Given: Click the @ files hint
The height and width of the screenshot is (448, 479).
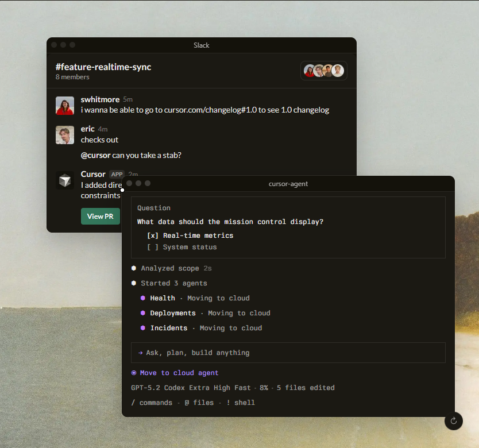Looking at the screenshot, I should [199, 403].
